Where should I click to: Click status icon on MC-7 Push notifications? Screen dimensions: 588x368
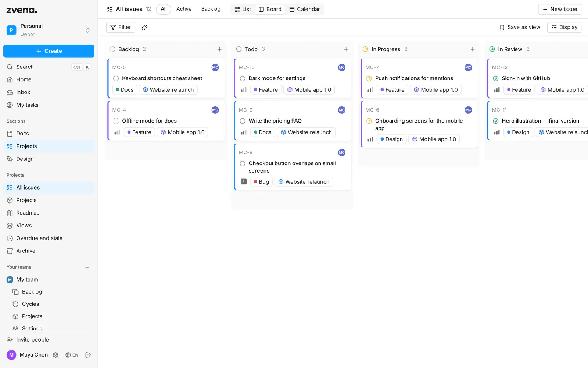(369, 78)
